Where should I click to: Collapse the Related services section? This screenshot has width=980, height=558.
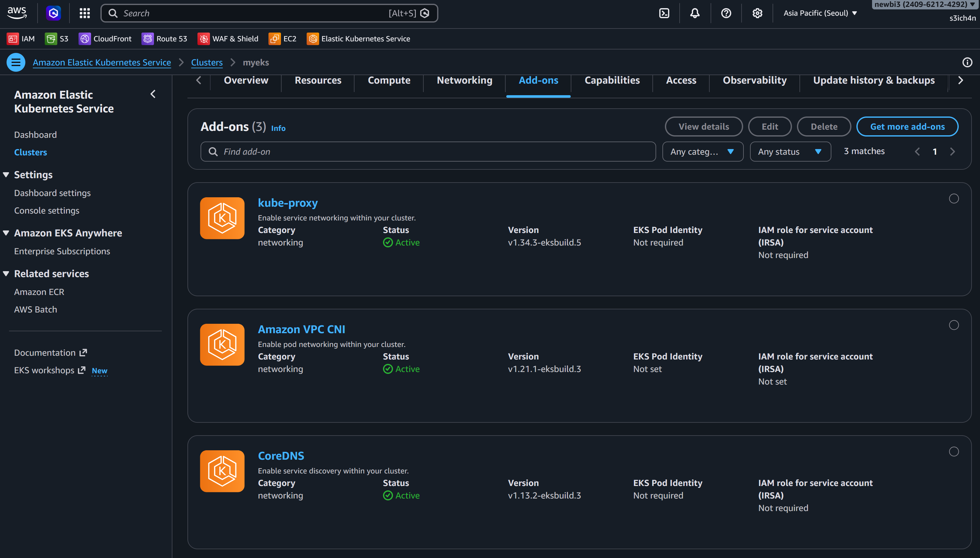pyautogui.click(x=6, y=273)
